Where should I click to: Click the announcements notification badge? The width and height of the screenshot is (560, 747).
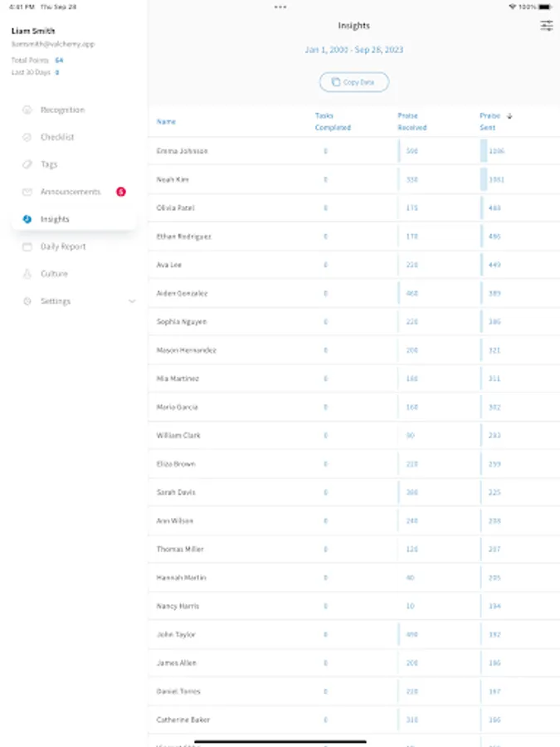121,192
